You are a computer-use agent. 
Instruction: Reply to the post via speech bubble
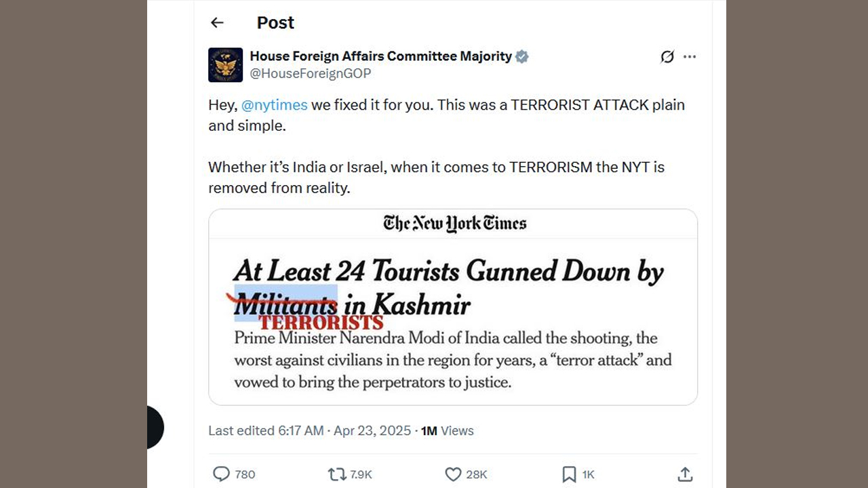coord(222,474)
